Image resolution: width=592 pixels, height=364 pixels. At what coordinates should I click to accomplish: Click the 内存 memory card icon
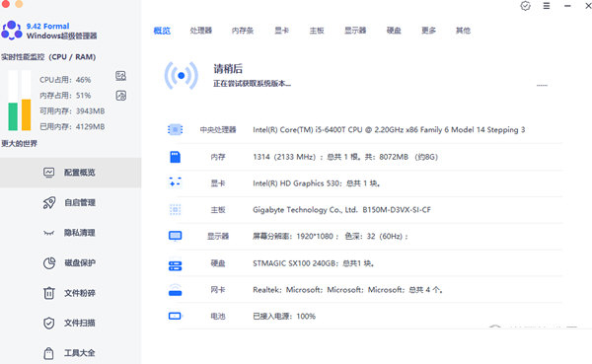176,157
